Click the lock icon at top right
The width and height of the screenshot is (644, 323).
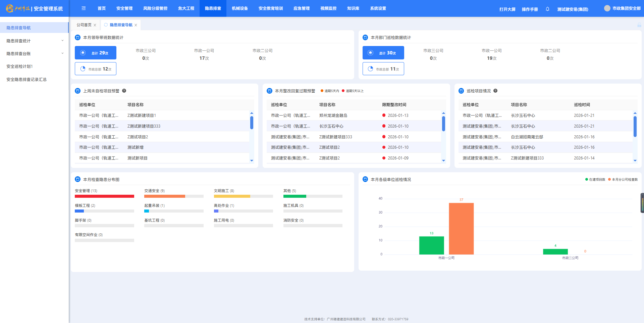pos(639,25)
